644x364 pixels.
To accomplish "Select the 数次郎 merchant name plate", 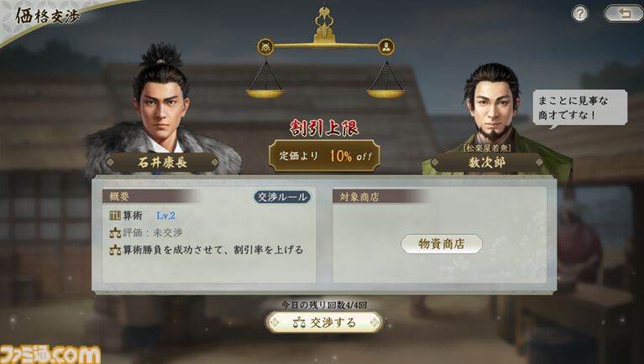I will pyautogui.click(x=487, y=163).
